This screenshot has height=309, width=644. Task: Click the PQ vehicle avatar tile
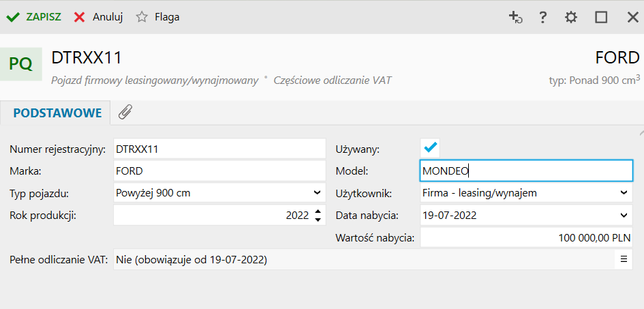[20, 63]
